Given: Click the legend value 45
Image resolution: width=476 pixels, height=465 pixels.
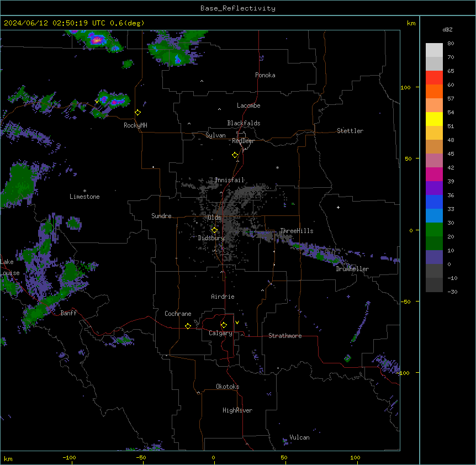Looking at the screenshot, I should (x=451, y=154).
